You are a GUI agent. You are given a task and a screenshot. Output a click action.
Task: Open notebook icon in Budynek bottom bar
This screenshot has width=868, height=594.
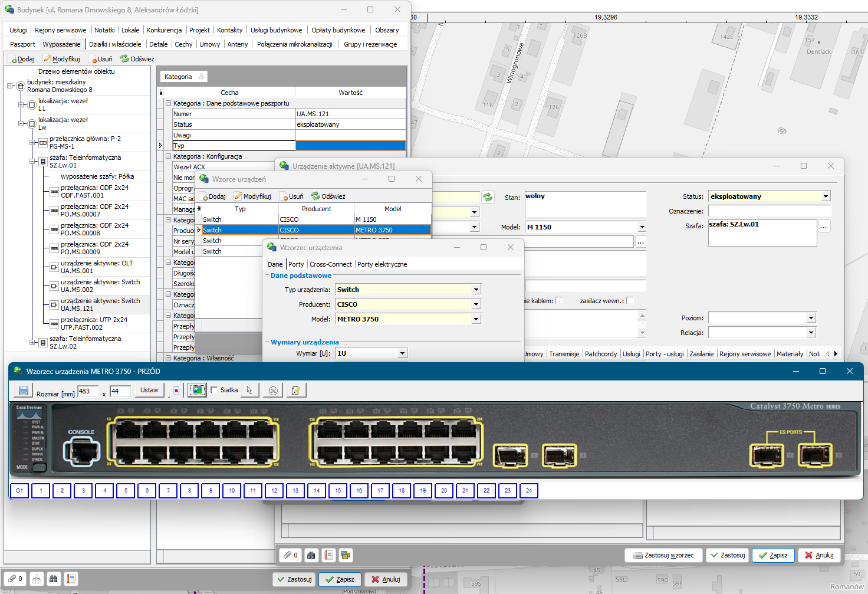71,579
